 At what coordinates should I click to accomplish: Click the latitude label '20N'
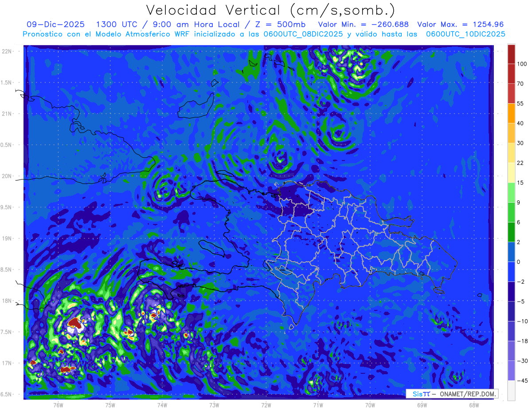(8, 176)
